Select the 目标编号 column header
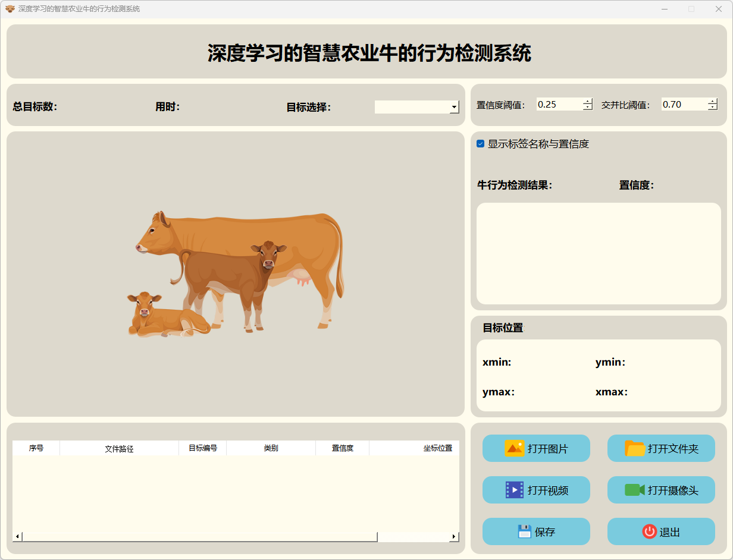 pos(203,448)
